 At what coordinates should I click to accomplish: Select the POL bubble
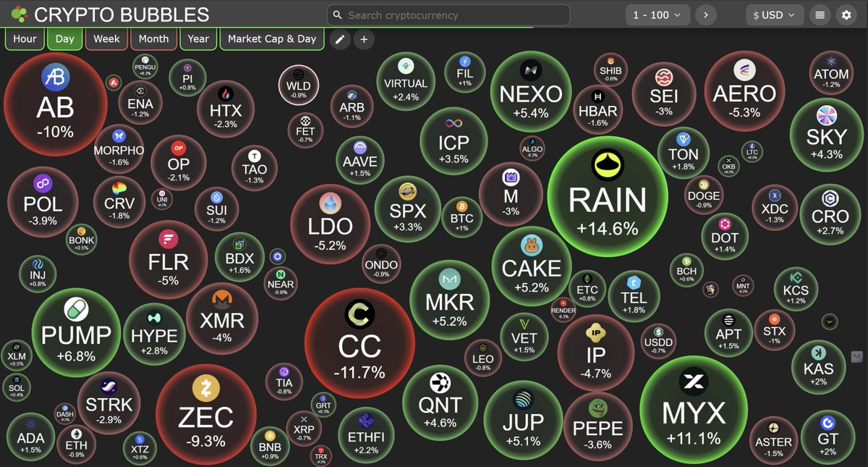pyautogui.click(x=43, y=201)
